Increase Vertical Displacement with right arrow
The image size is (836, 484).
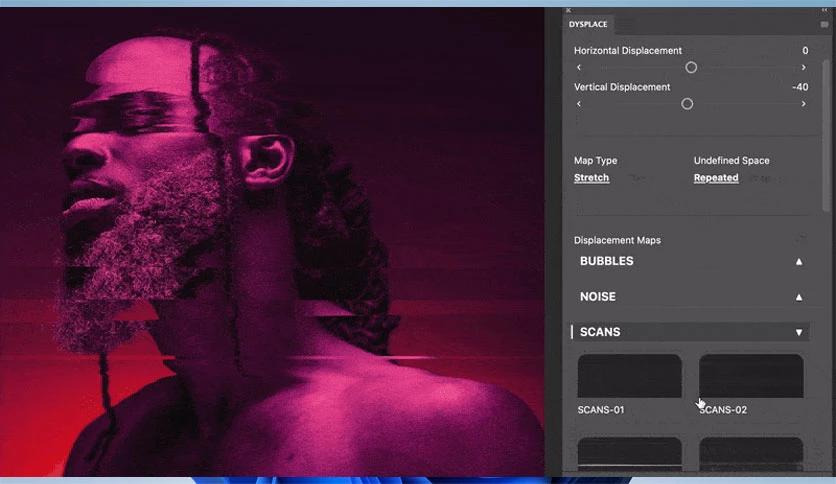coord(803,104)
